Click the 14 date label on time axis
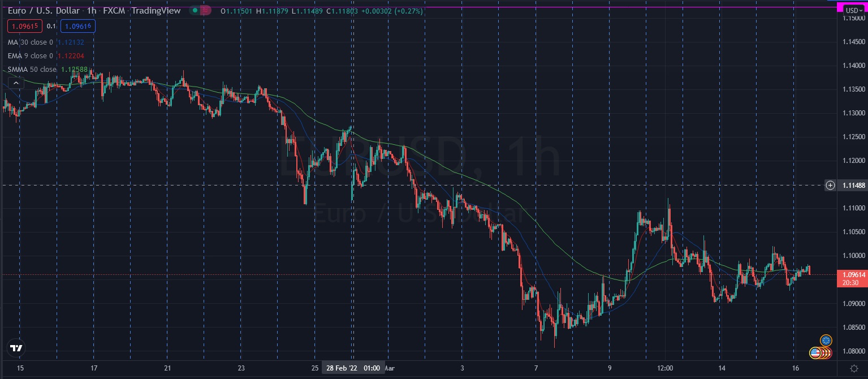 [x=720, y=368]
